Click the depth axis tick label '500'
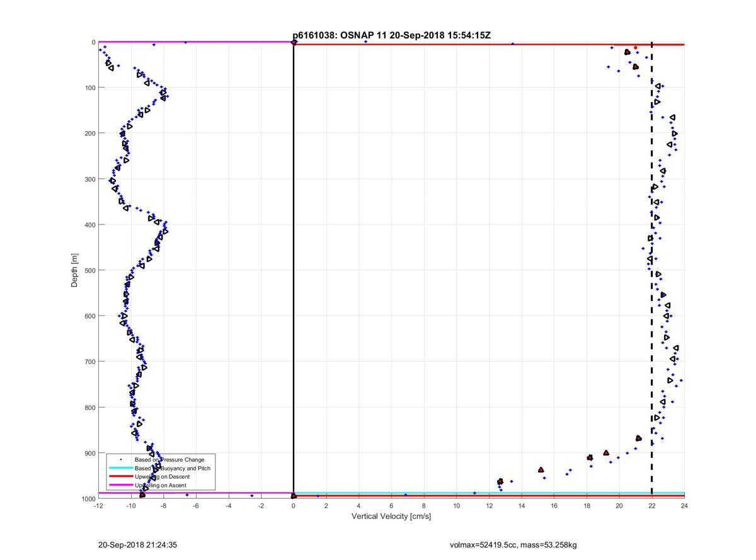756x560 pixels. pos(91,270)
